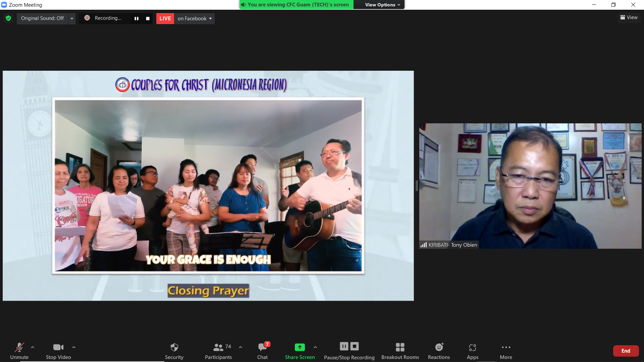Click the green encryption shield icon
Image resolution: width=644 pixels, height=362 pixels.
pyautogui.click(x=8, y=18)
